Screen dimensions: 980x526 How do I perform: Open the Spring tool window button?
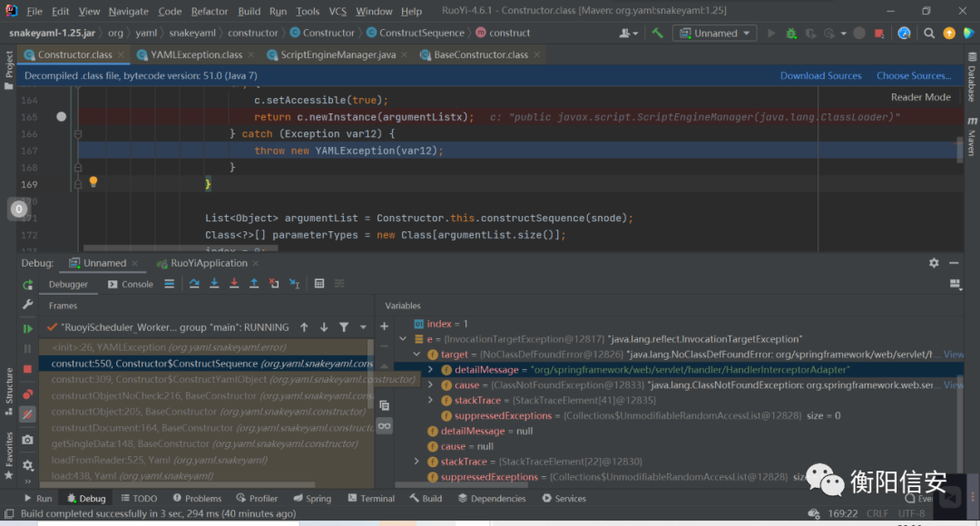tap(312, 499)
